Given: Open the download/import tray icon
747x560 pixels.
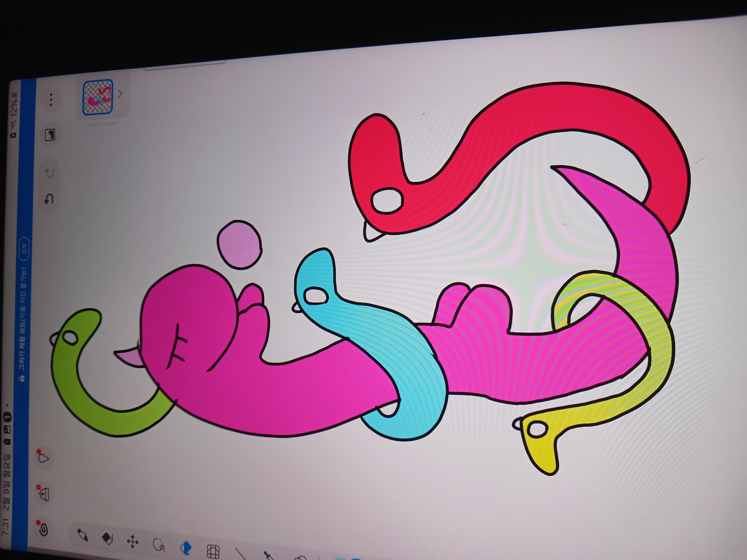Looking at the screenshot, I should 44,494.
